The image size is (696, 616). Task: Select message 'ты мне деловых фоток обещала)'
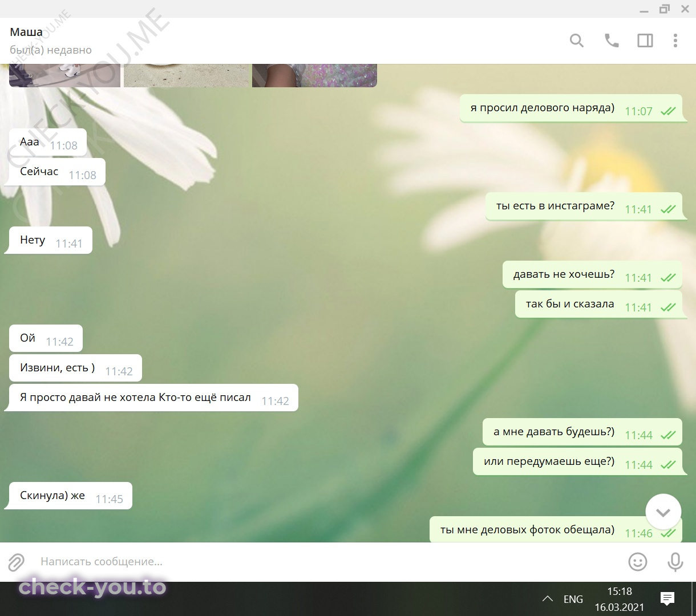pyautogui.click(x=556, y=530)
